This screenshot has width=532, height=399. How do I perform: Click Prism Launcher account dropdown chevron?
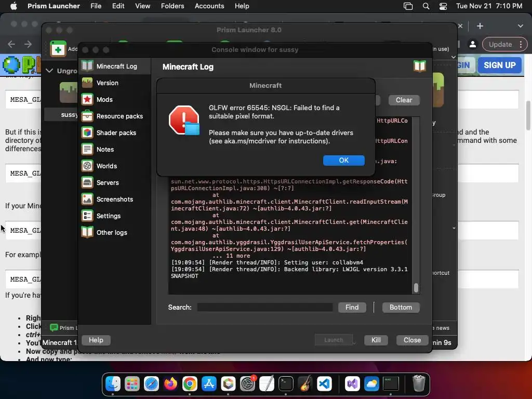coord(453,57)
